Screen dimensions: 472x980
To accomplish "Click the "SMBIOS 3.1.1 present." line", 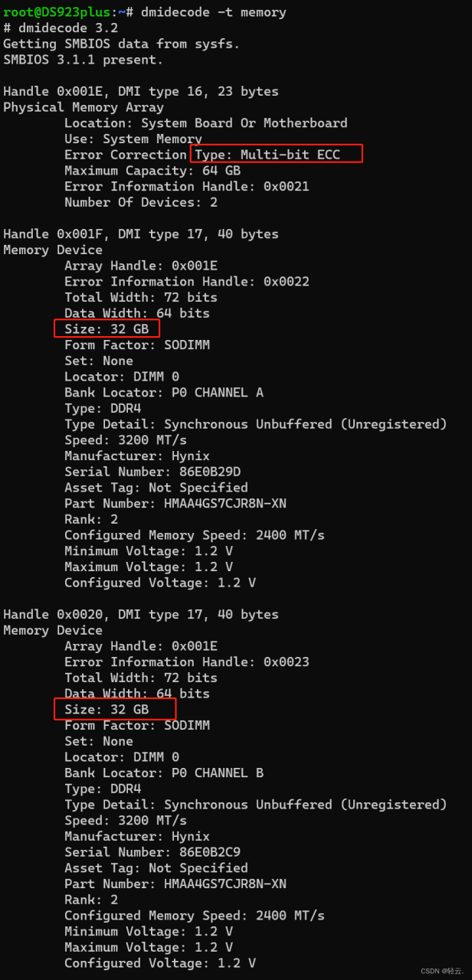I will 83,59.
